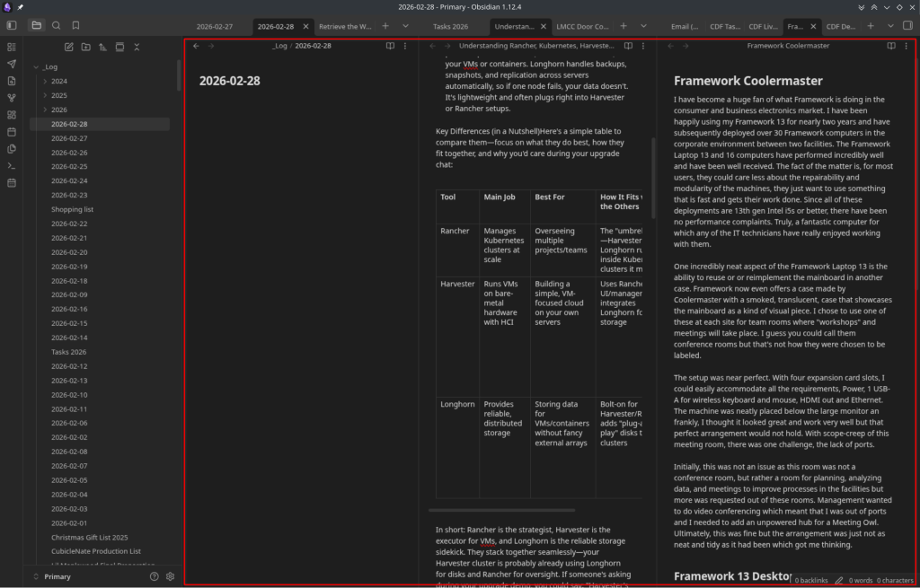This screenshot has width=920, height=588.
Task: Click the new note pencil icon
Action: click(x=68, y=47)
